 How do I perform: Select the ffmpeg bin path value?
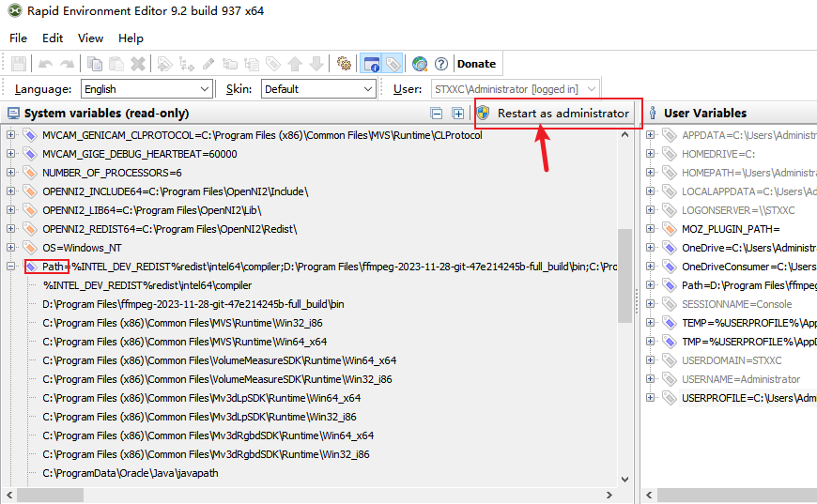[x=193, y=304]
